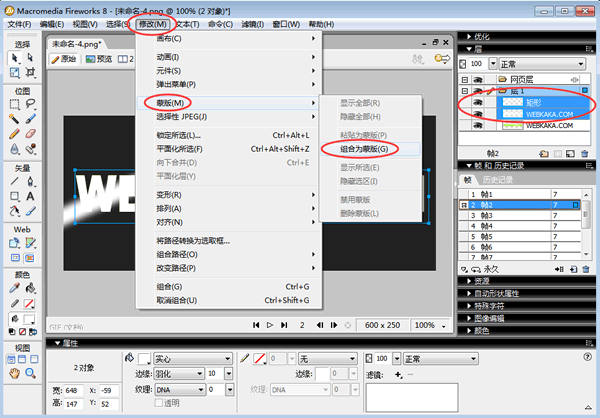The image size is (600, 418).
Task: Select the Knife tool
Action: coord(30,211)
